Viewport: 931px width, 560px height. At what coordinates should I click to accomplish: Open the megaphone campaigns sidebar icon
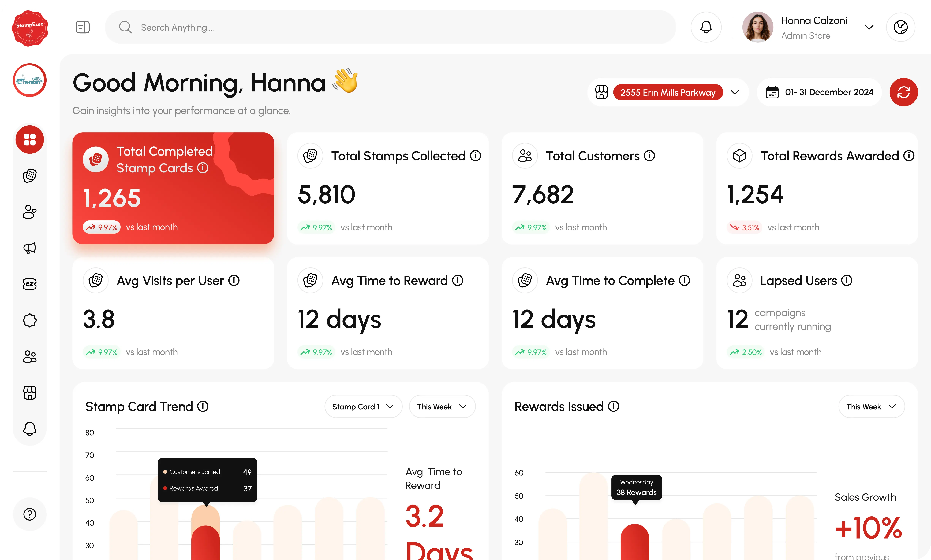29,248
